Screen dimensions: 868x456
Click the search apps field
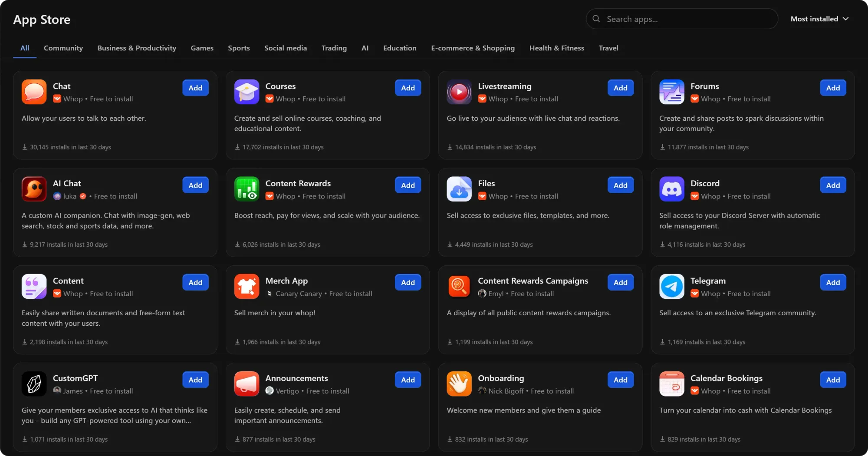(x=681, y=19)
